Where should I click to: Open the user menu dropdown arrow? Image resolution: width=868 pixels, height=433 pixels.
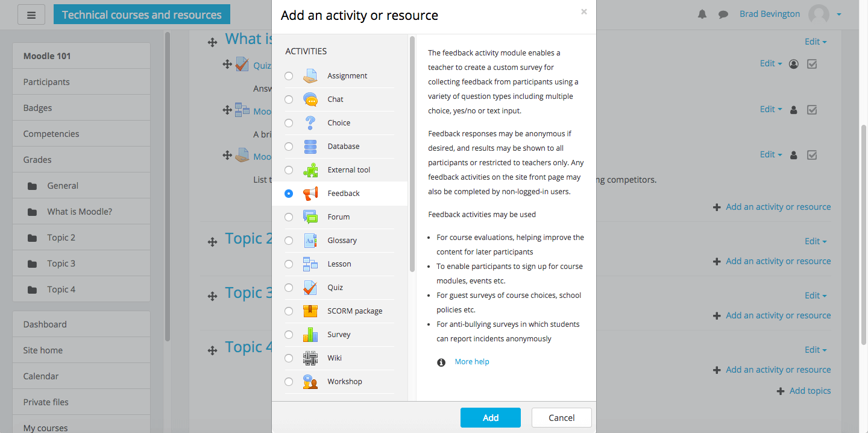pos(838,14)
